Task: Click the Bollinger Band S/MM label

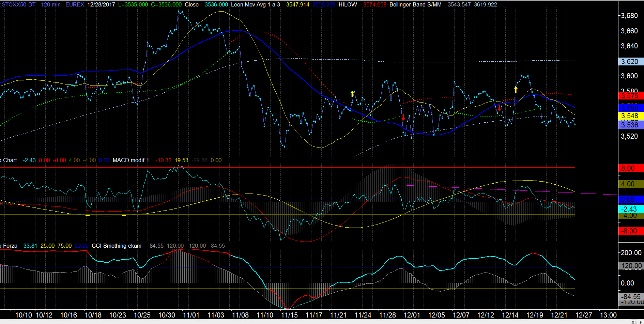Action: point(415,4)
